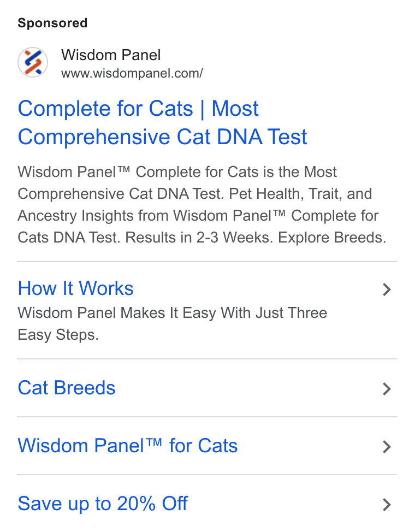Click the Sponsored label
The image size is (415, 532).
pos(52,23)
